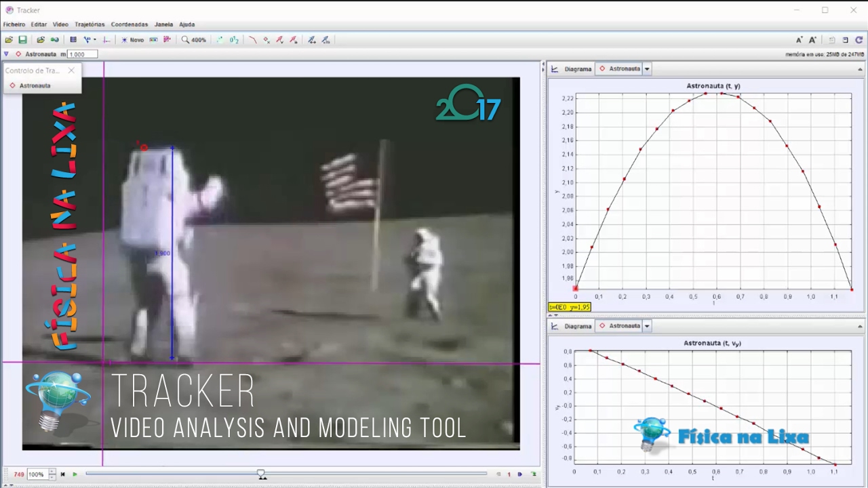Image resolution: width=868 pixels, height=488 pixels.
Task: Click the notes page icon
Action: click(x=845, y=40)
